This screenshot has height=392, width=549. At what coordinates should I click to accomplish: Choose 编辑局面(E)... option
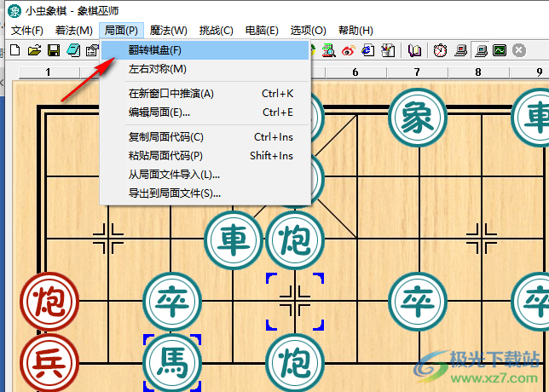(205, 112)
